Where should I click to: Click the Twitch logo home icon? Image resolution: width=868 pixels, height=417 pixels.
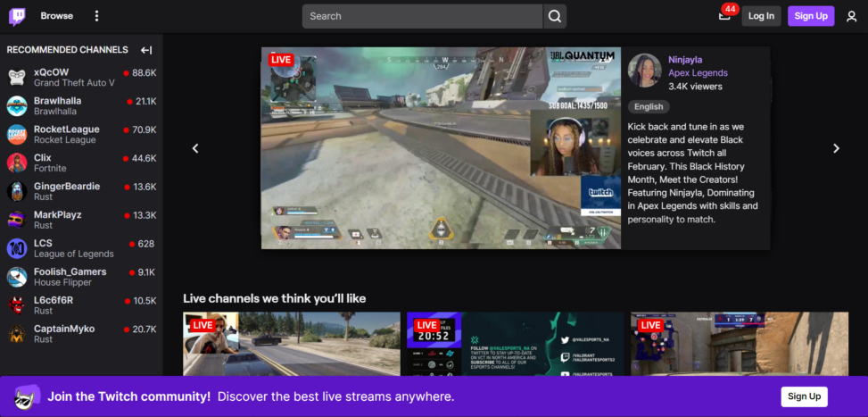(x=17, y=16)
